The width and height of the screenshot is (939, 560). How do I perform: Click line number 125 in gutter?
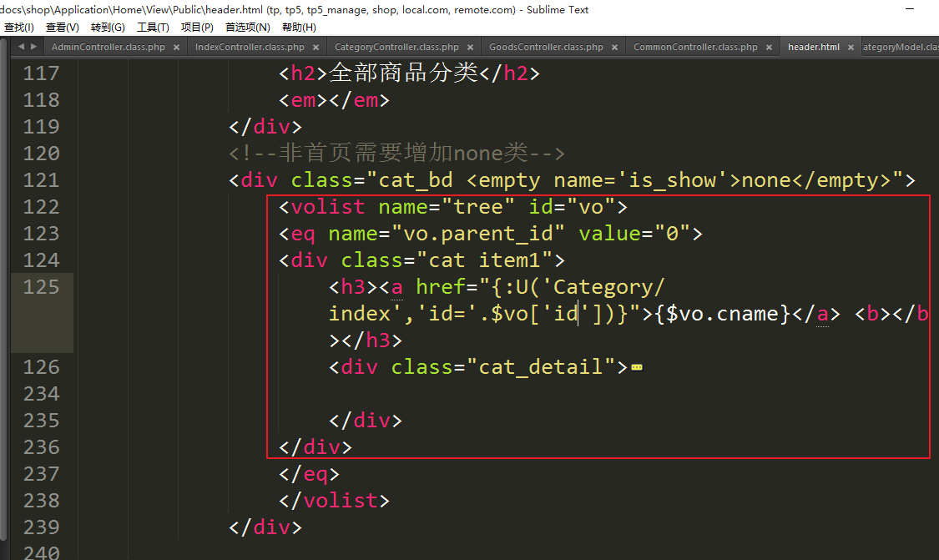[x=41, y=287]
